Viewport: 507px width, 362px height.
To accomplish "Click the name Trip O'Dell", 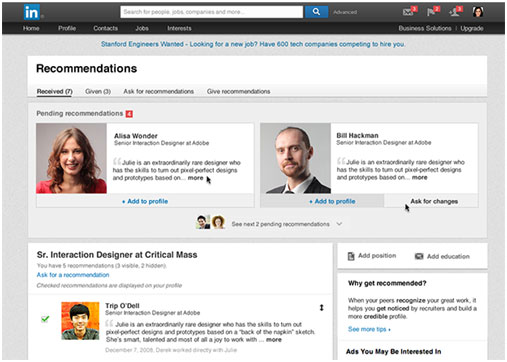I will (122, 306).
